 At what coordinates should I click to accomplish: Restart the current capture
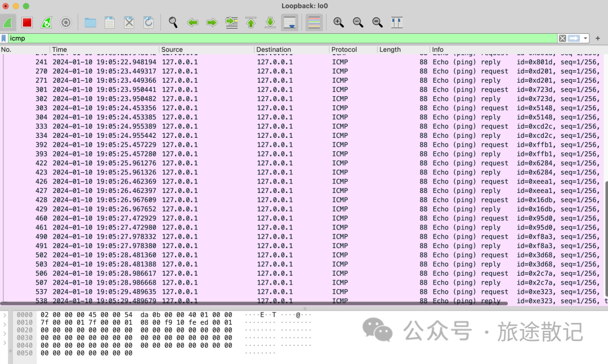pyautogui.click(x=47, y=23)
